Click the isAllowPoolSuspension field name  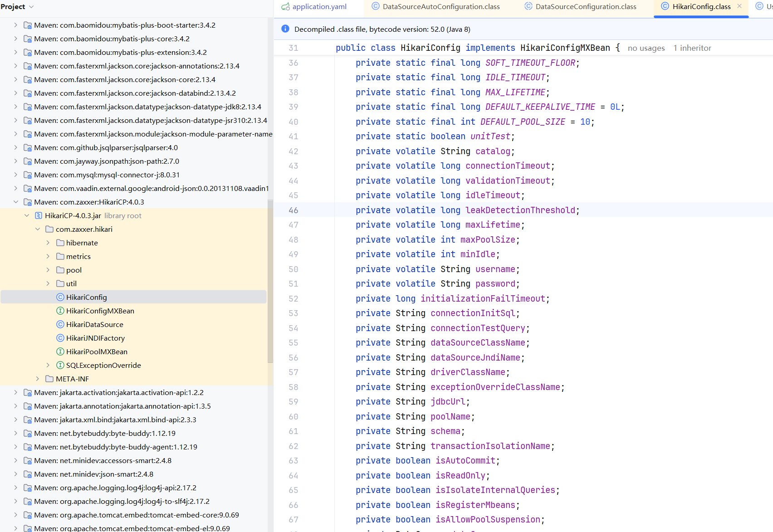(488, 519)
